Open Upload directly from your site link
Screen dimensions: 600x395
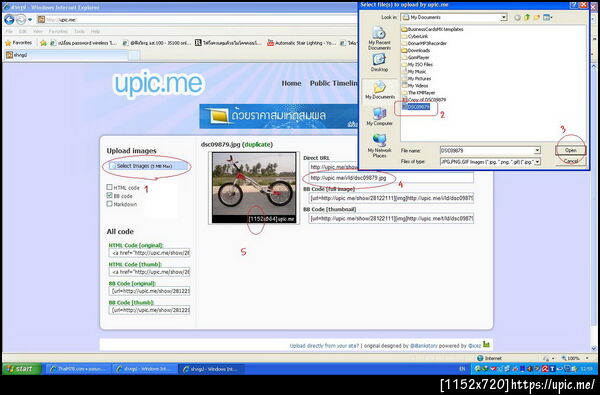pyautogui.click(x=324, y=346)
